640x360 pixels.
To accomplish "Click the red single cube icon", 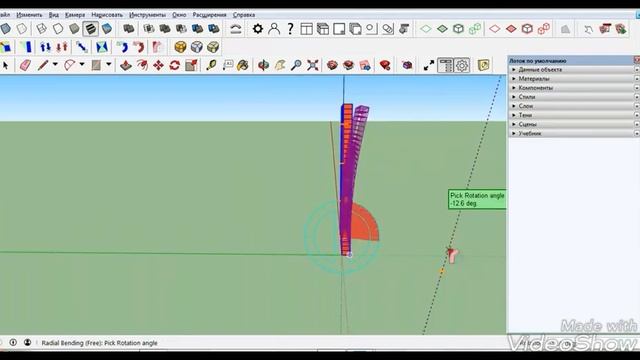I will pyautogui.click(x=527, y=29).
